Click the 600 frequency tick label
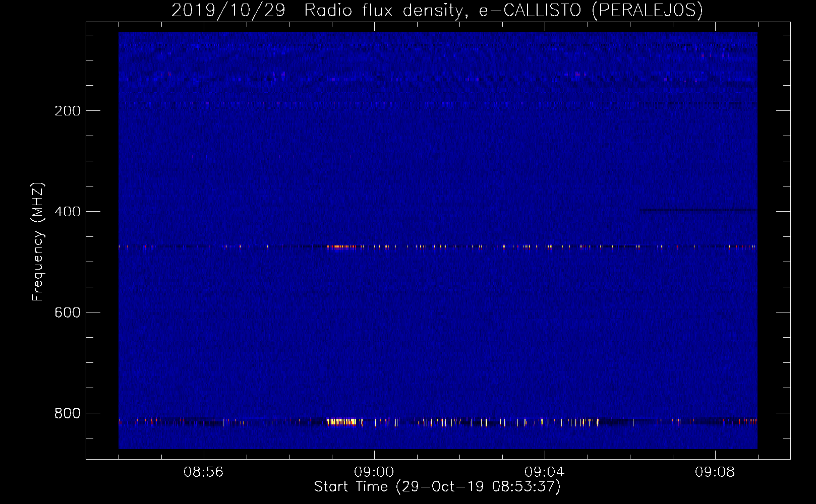The height and width of the screenshot is (504, 816). click(68, 312)
